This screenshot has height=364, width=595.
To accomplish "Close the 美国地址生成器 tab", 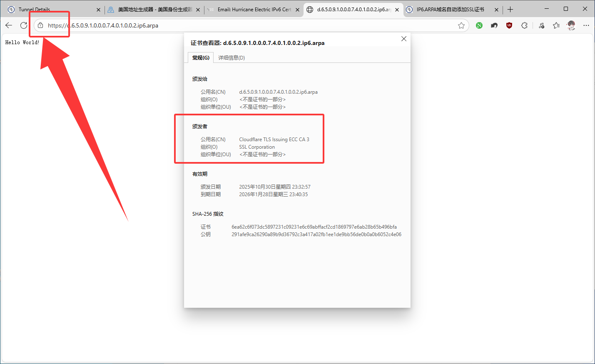I will pyautogui.click(x=198, y=10).
